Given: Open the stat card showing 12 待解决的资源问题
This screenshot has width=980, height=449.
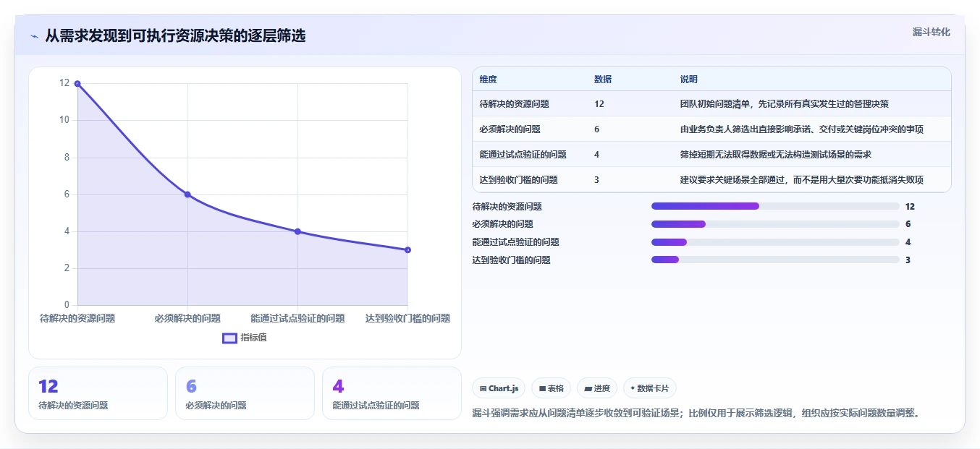Looking at the screenshot, I should point(98,393).
